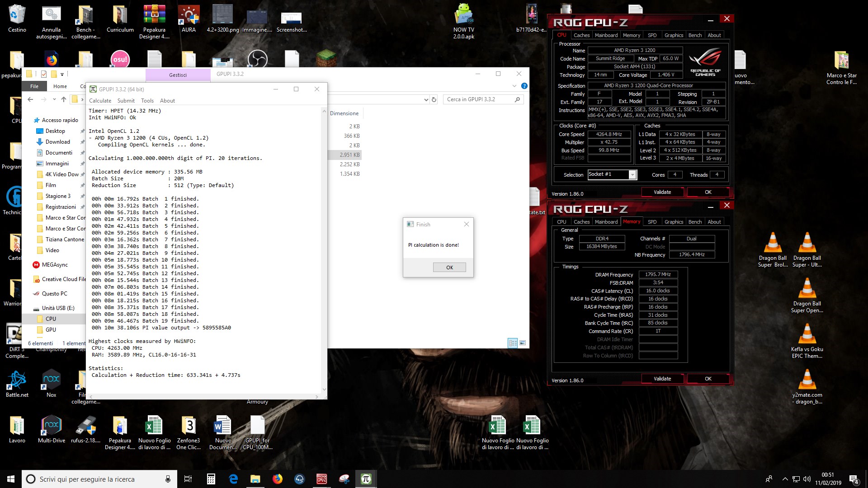Image resolution: width=868 pixels, height=488 pixels.
Task: Switch to ROG CPU-Z taskbar icon
Action: pos(321,479)
